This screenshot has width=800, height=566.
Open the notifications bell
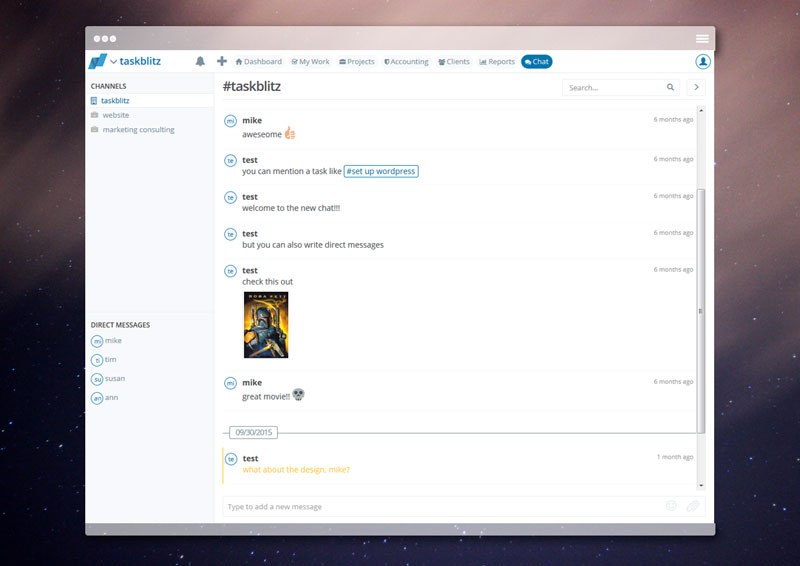[200, 62]
